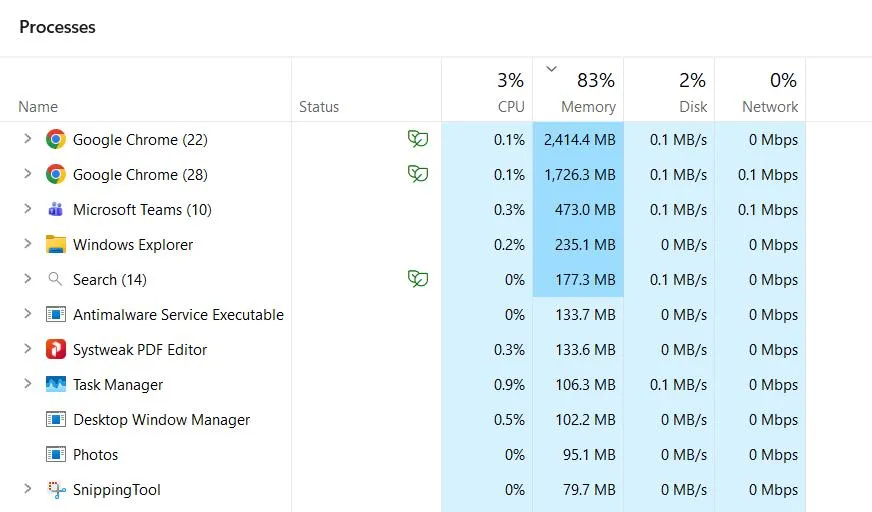
Task: Click the Google Chrome (28) icon
Action: coord(56,174)
